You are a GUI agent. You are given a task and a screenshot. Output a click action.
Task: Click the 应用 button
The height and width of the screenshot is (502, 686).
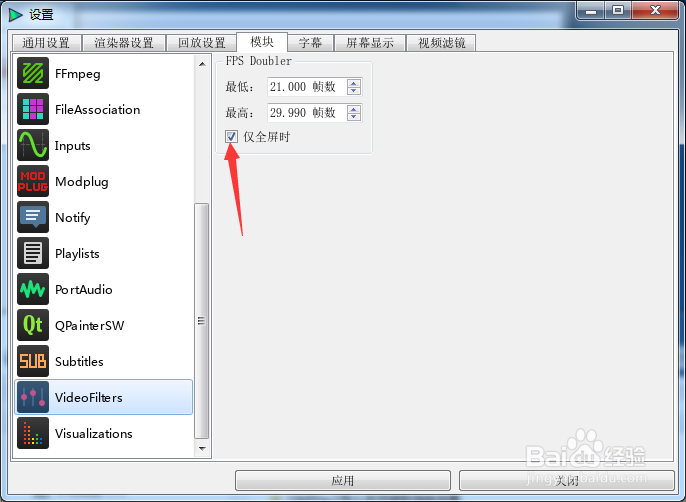343,481
